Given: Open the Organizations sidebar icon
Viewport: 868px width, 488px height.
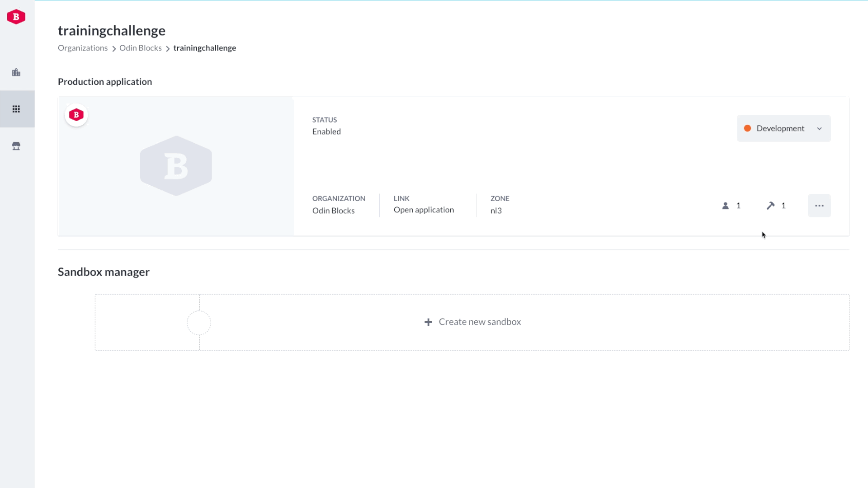Looking at the screenshot, I should pyautogui.click(x=16, y=72).
